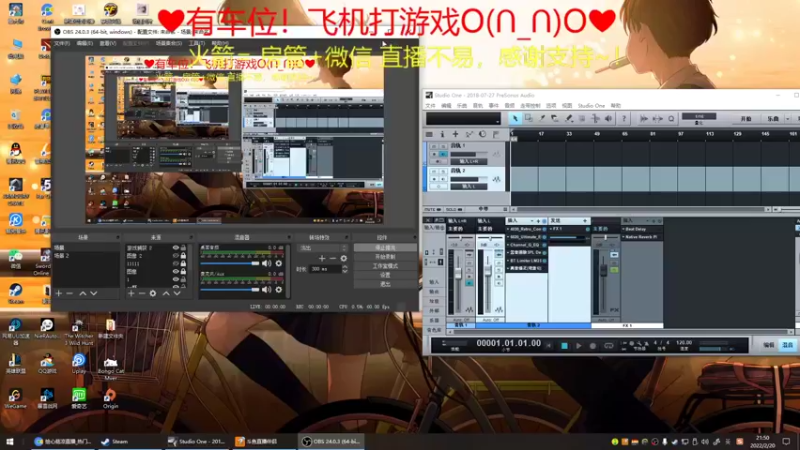Click the add tracks plus icon in Studio One

[x=455, y=134]
